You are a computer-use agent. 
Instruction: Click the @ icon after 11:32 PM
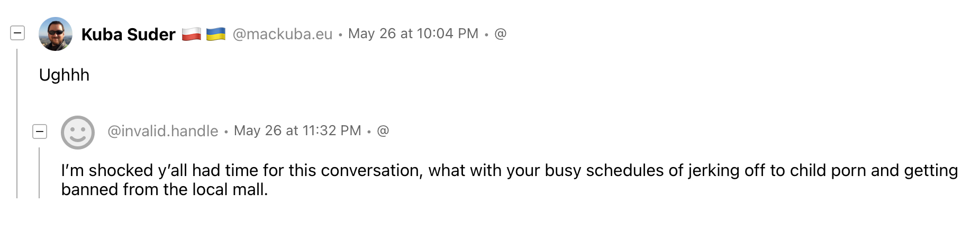[383, 131]
